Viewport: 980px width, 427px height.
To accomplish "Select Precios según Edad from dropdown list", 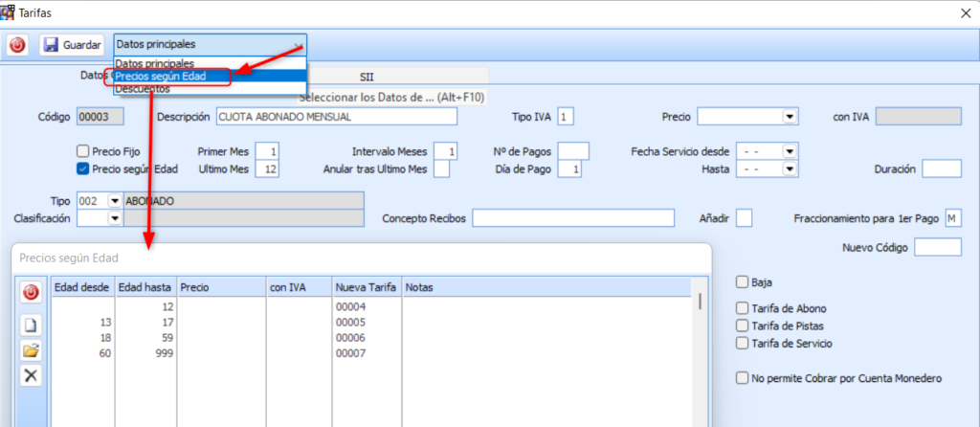I will pos(172,77).
